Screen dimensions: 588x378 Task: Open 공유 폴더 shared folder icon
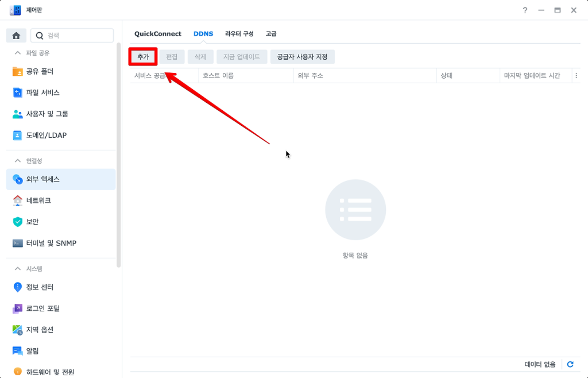[x=18, y=72]
